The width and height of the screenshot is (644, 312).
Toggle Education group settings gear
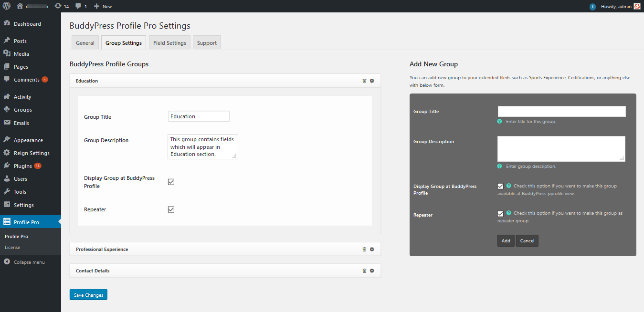tap(372, 81)
